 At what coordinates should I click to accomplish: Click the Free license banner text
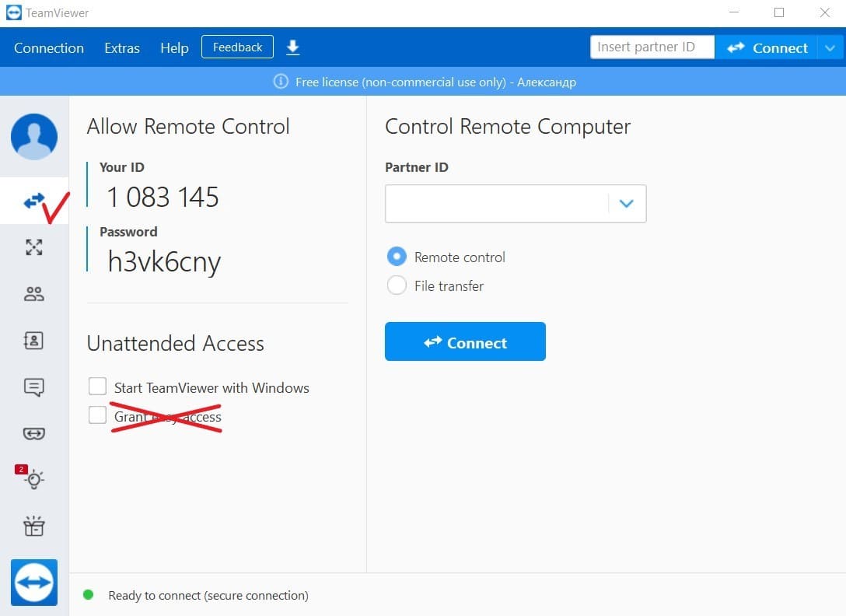tap(435, 82)
